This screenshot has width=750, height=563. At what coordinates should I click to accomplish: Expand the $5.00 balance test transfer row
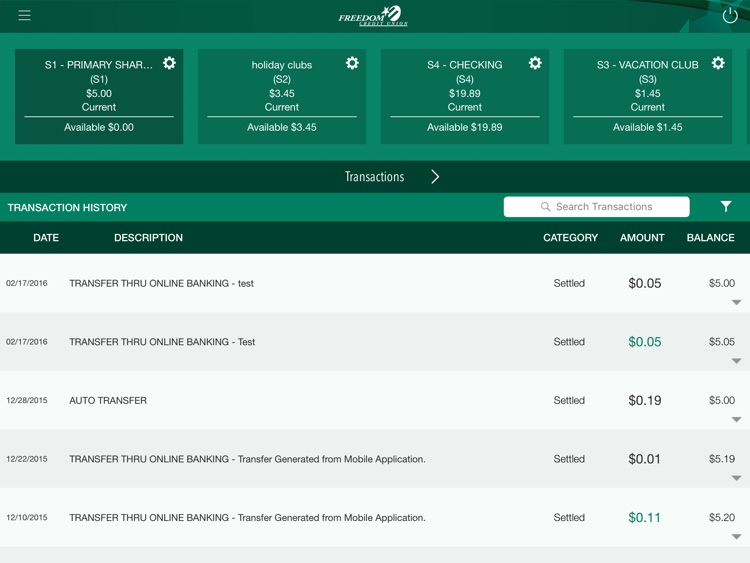[x=737, y=302]
